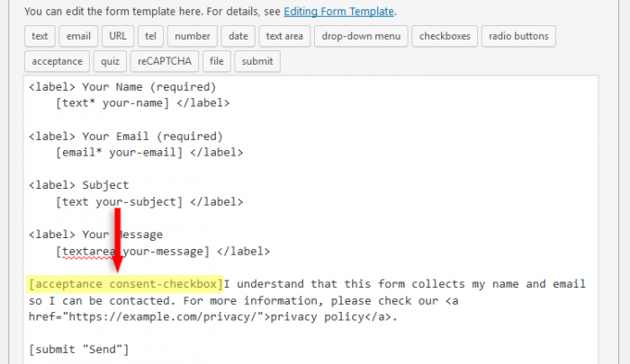Click the number tag button
Viewport: 630px width, 364px height.
(x=193, y=36)
